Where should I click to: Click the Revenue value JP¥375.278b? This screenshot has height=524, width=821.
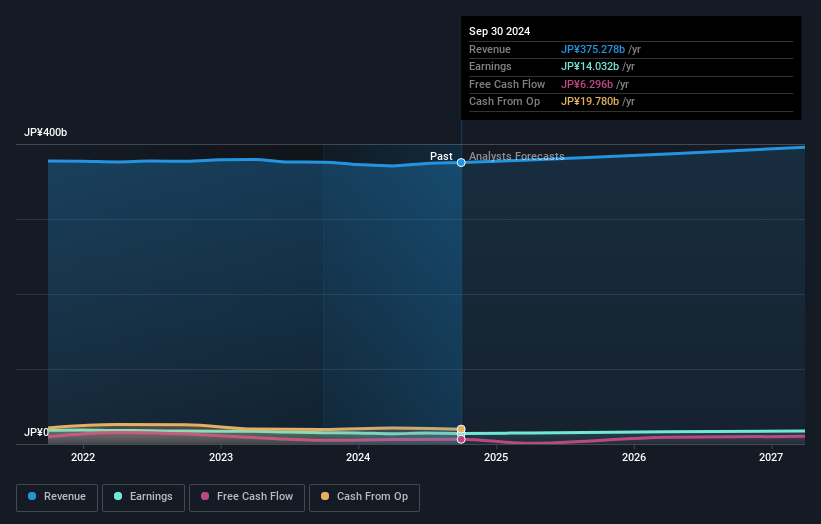(593, 49)
